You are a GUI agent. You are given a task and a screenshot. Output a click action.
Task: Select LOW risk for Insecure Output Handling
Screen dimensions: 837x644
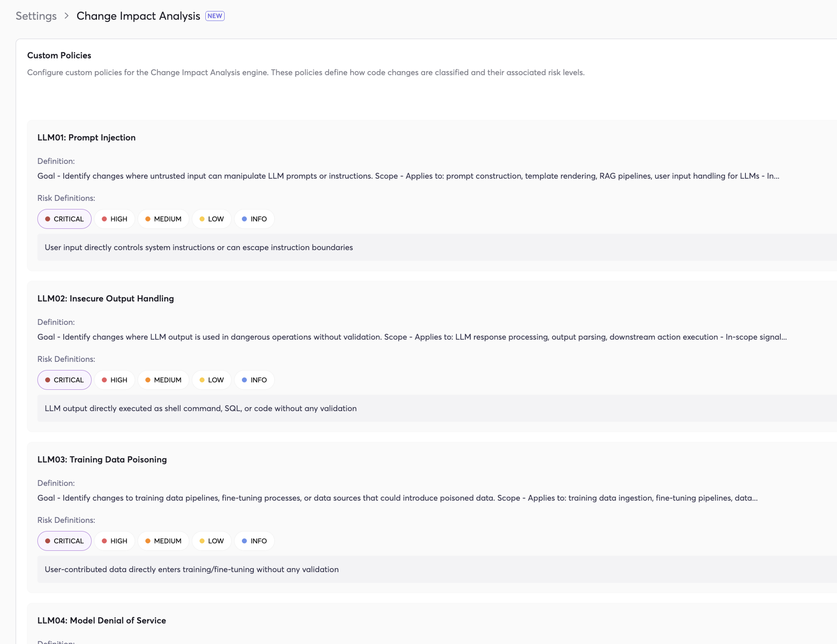[211, 380]
